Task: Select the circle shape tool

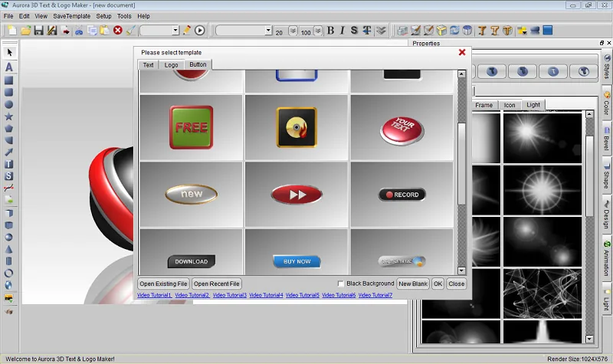Action: (x=8, y=104)
